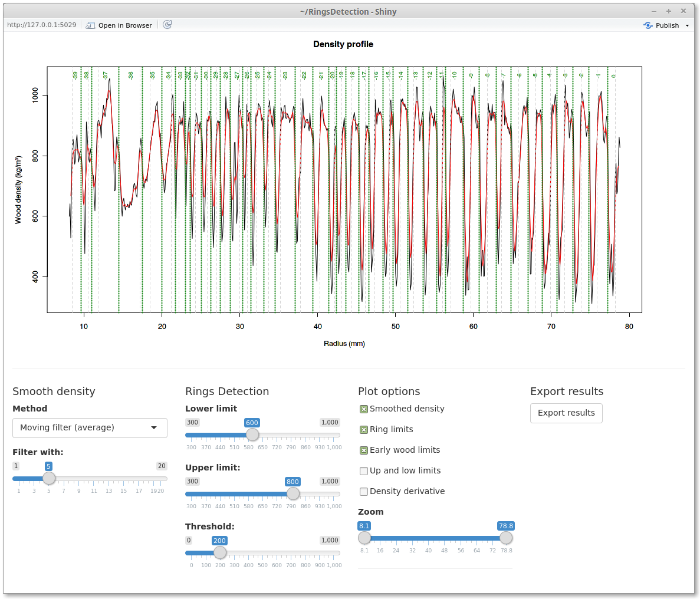Reload the Shiny app with the refresh icon
This screenshot has width=700, height=599.
tap(167, 25)
